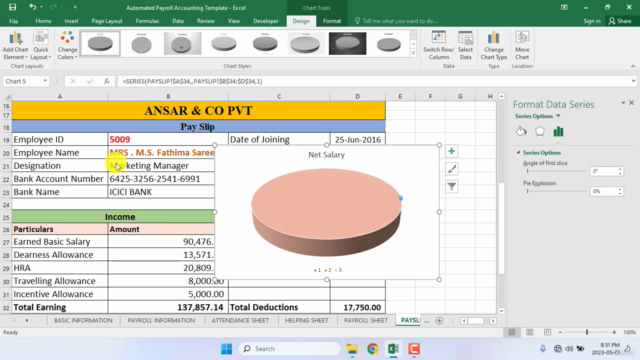
Task: Select Series Options bar chart icon
Action: (x=558, y=131)
